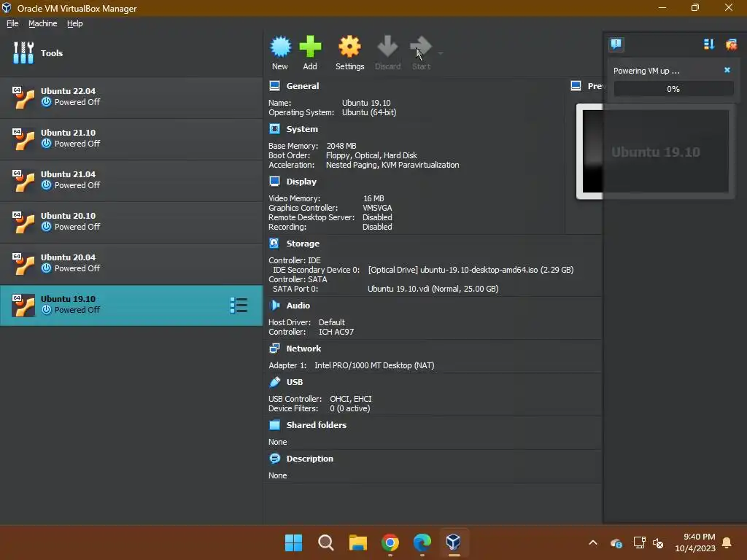Open the Machine menu
747x560 pixels.
(43, 23)
